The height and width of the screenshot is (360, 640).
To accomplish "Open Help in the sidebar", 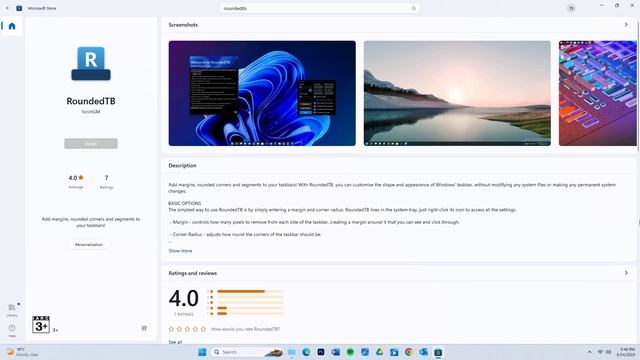I will coord(12,330).
